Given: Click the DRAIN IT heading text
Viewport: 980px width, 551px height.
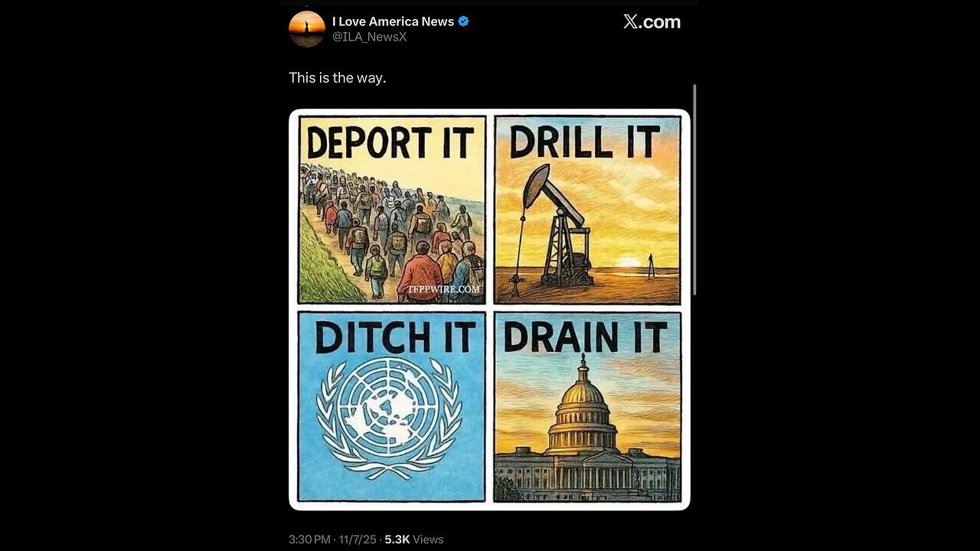Looking at the screenshot, I should [x=585, y=336].
